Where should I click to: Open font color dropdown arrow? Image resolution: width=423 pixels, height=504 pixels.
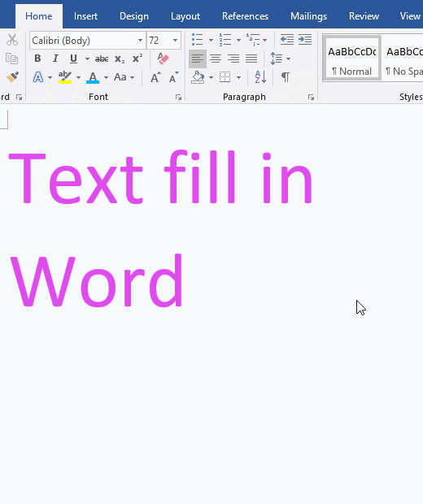(x=106, y=77)
